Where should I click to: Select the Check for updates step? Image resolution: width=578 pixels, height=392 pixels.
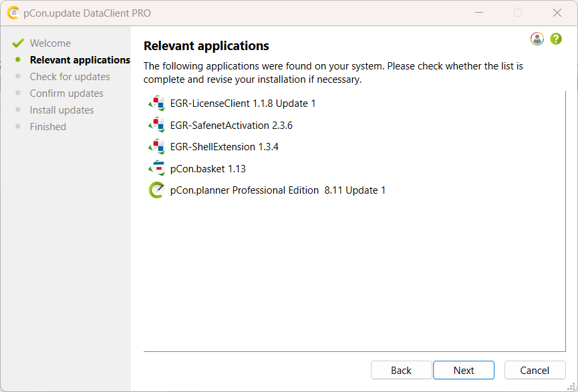point(69,77)
